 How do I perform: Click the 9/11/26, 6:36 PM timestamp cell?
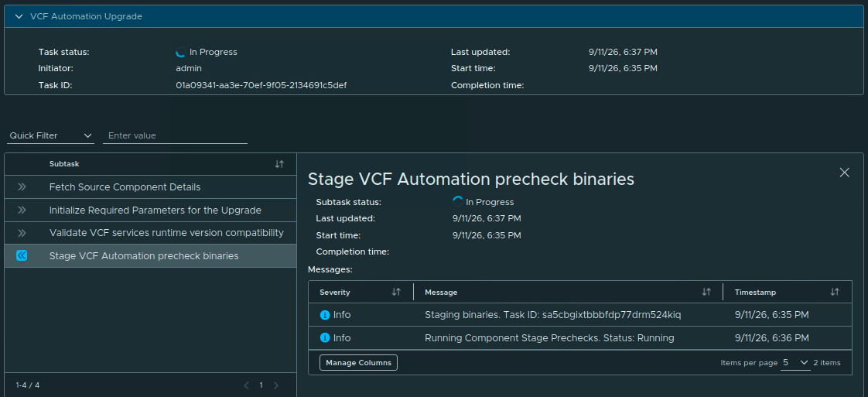[x=771, y=337]
